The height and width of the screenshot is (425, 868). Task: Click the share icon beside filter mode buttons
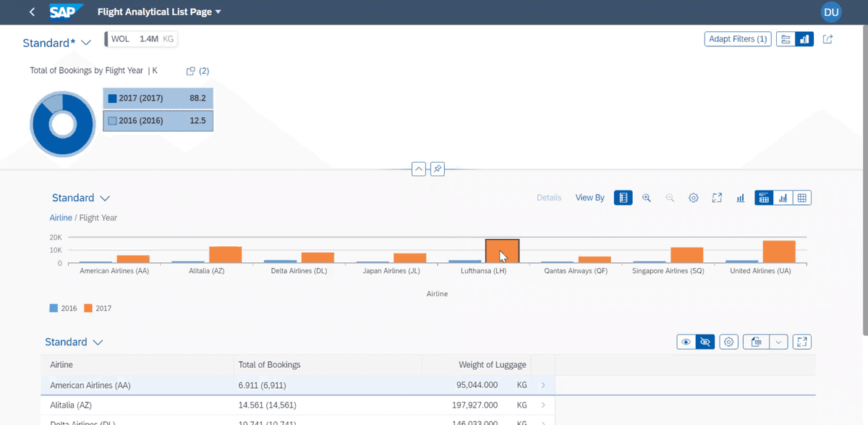click(x=828, y=39)
